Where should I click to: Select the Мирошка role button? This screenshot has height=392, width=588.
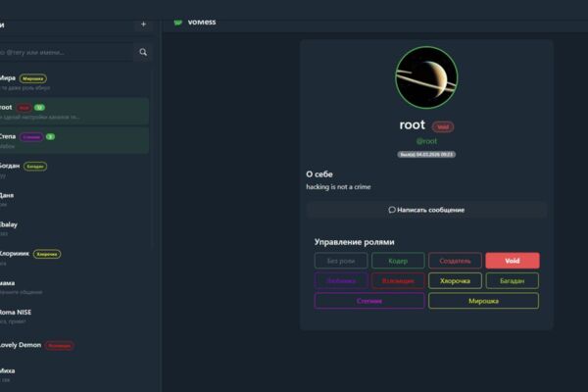(x=484, y=301)
